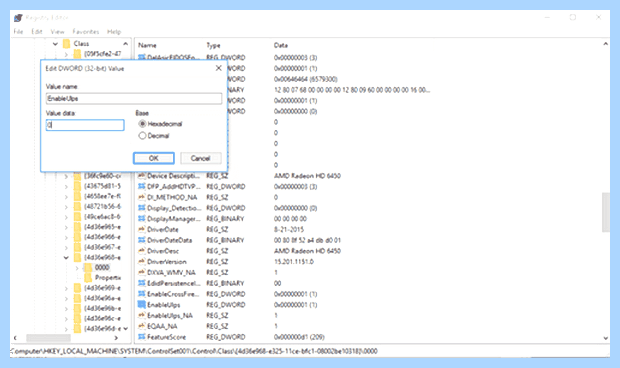This screenshot has height=368, width=620.
Task: Click the string icon beside DriverVersion
Action: tap(142, 261)
